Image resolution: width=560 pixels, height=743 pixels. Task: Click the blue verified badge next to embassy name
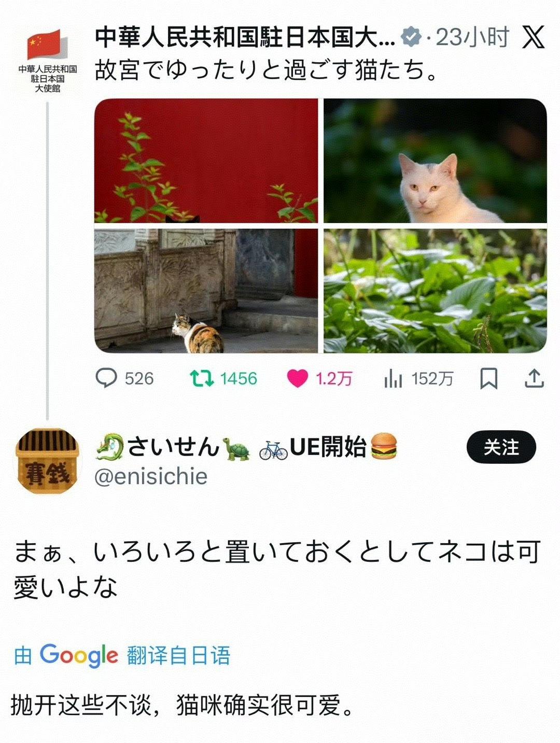[x=412, y=37]
